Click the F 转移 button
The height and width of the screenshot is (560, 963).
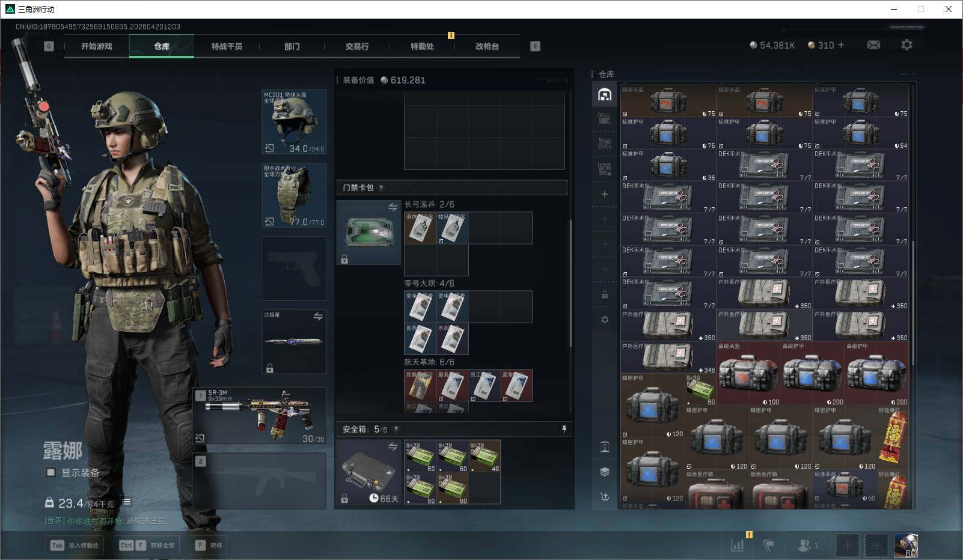pyautogui.click(x=209, y=545)
